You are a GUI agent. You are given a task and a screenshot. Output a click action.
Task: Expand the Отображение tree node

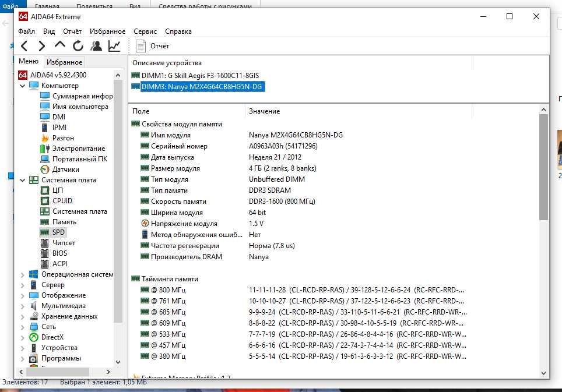click(x=22, y=296)
